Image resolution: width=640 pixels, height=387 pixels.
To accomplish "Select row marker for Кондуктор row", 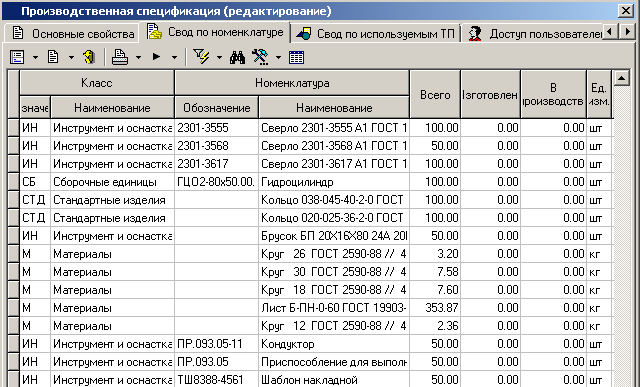I will click(x=14, y=344).
